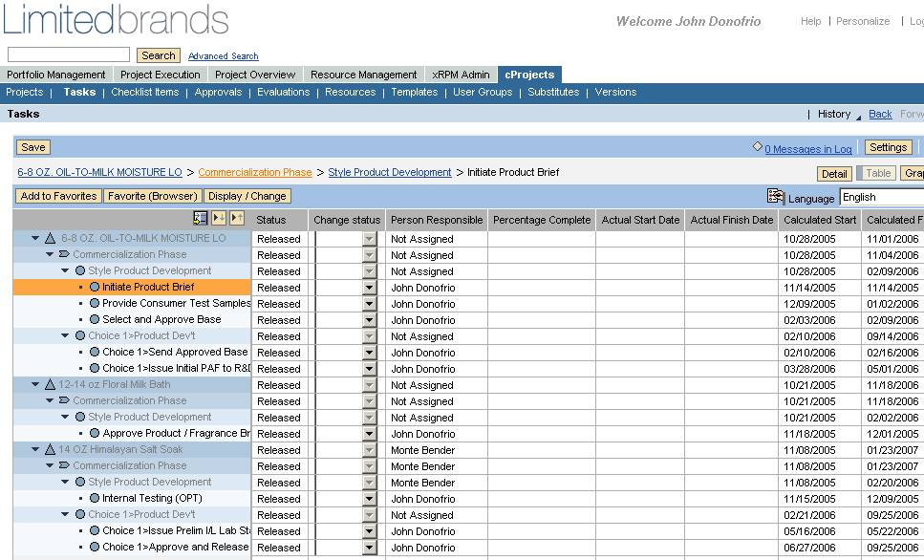Open Change status dropdown for Initiate Product Brief

point(370,288)
